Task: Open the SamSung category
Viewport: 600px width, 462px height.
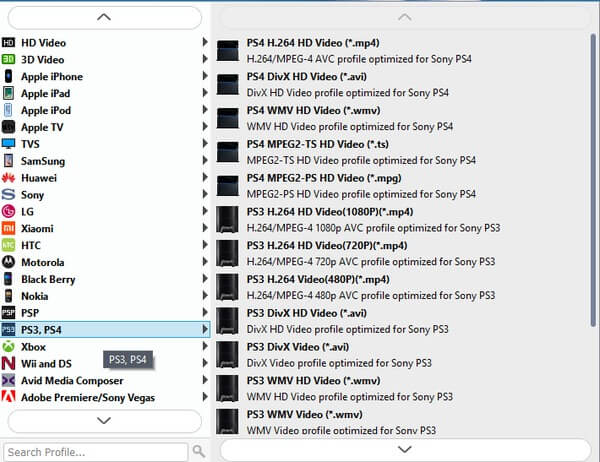Action: tap(105, 161)
